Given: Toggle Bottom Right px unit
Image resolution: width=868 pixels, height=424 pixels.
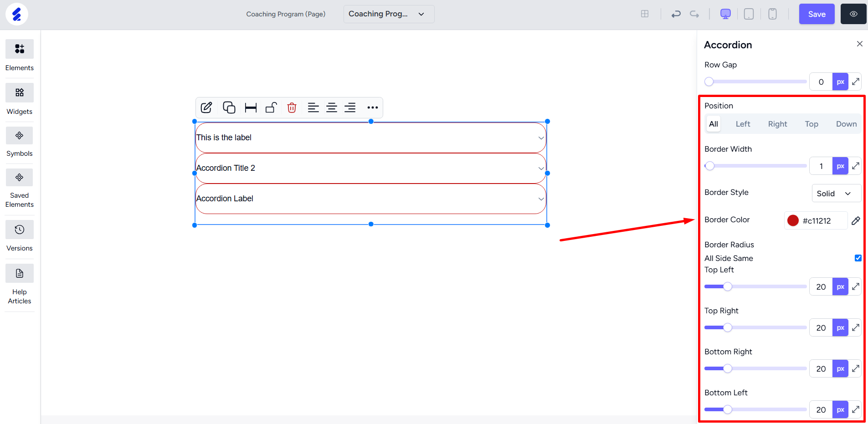Looking at the screenshot, I should (x=840, y=368).
